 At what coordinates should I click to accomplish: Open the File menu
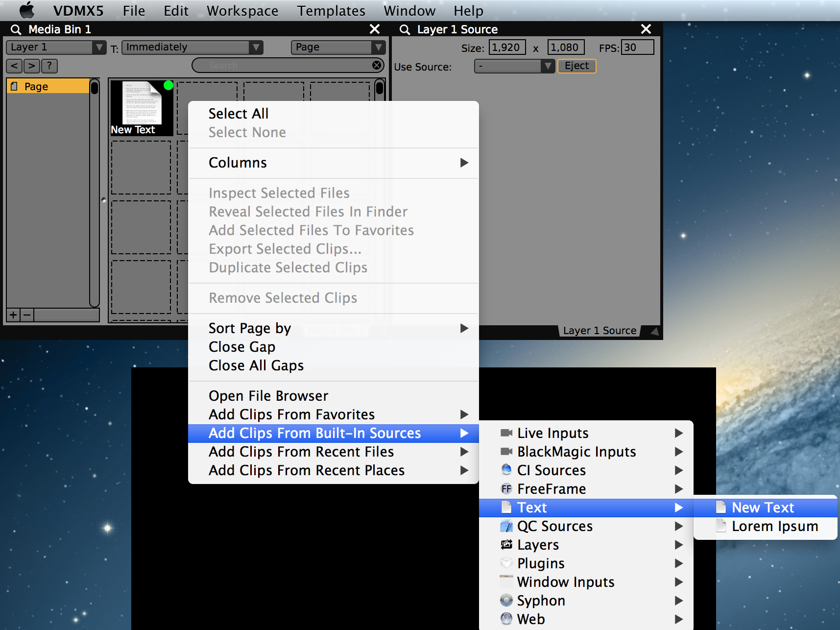click(x=134, y=11)
